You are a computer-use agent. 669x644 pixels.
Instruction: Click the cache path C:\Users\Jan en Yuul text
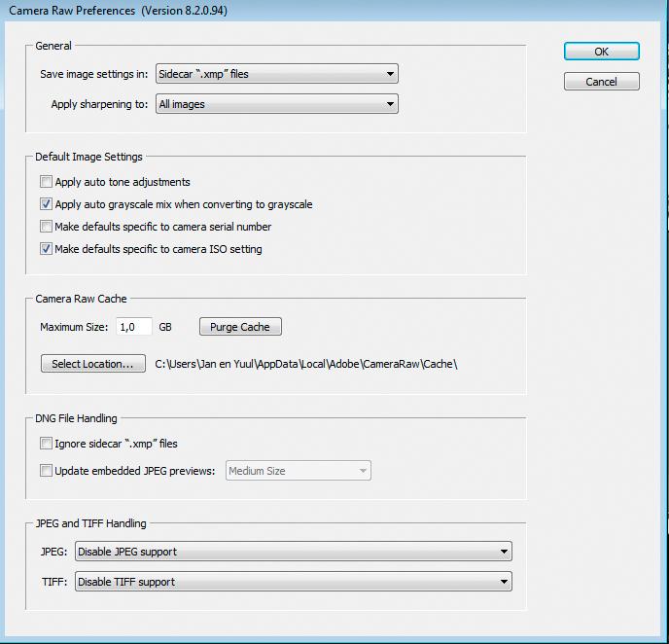tap(306, 364)
